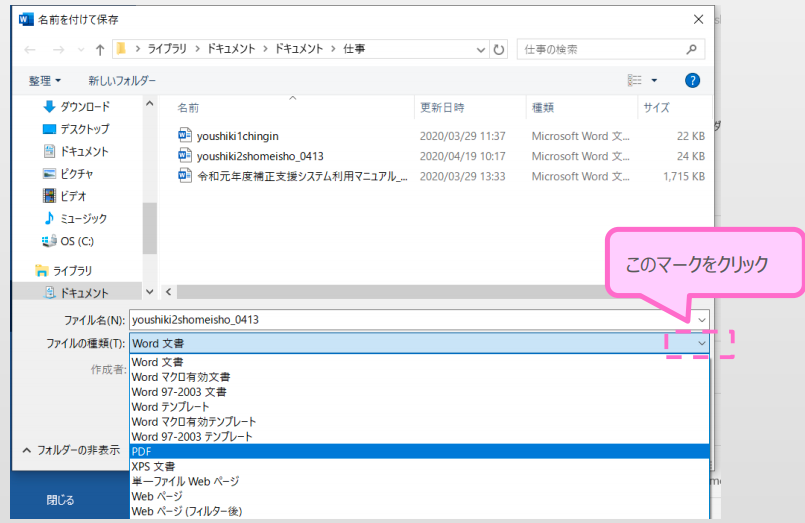Click 仕事 in the address path
The height and width of the screenshot is (523, 805).
354,49
